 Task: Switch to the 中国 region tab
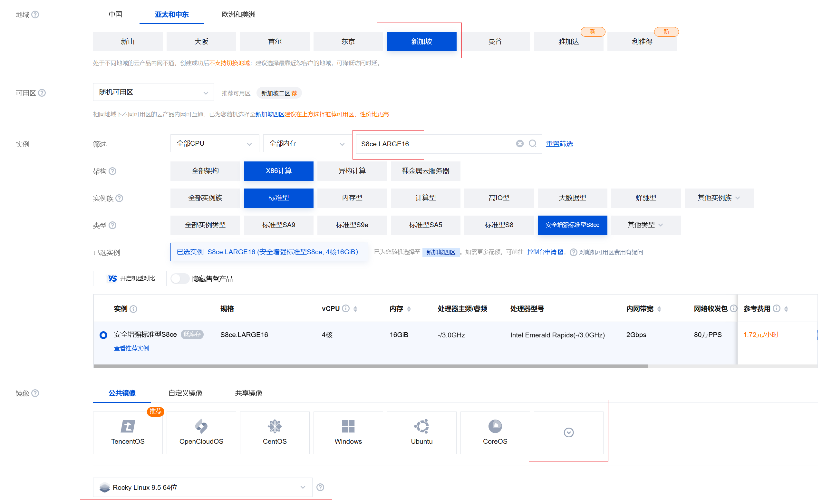pyautogui.click(x=115, y=15)
